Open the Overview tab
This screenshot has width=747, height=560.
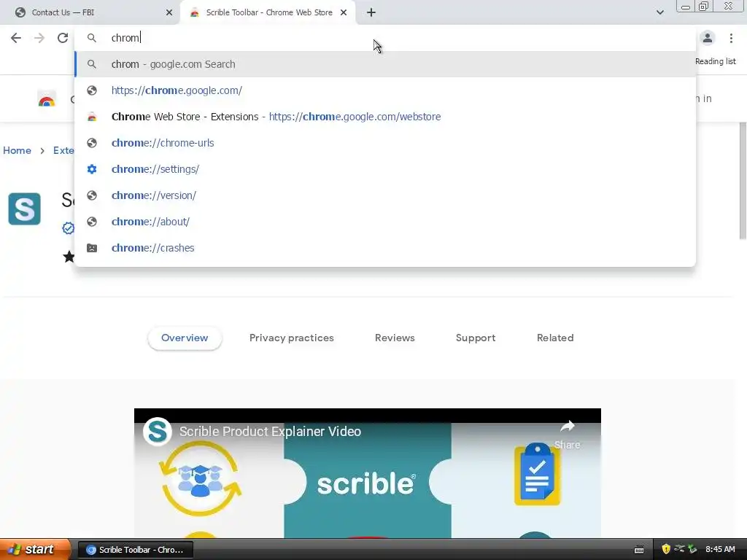pos(185,338)
